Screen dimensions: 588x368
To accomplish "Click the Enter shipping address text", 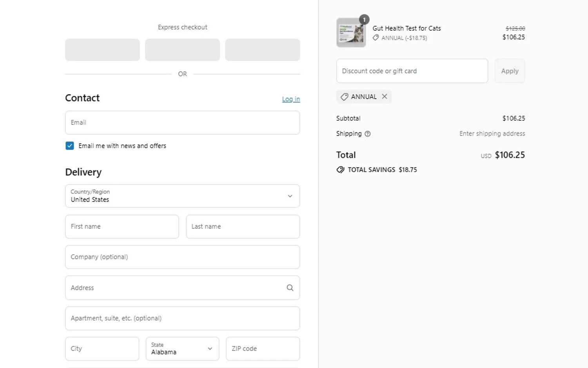I will (x=492, y=134).
